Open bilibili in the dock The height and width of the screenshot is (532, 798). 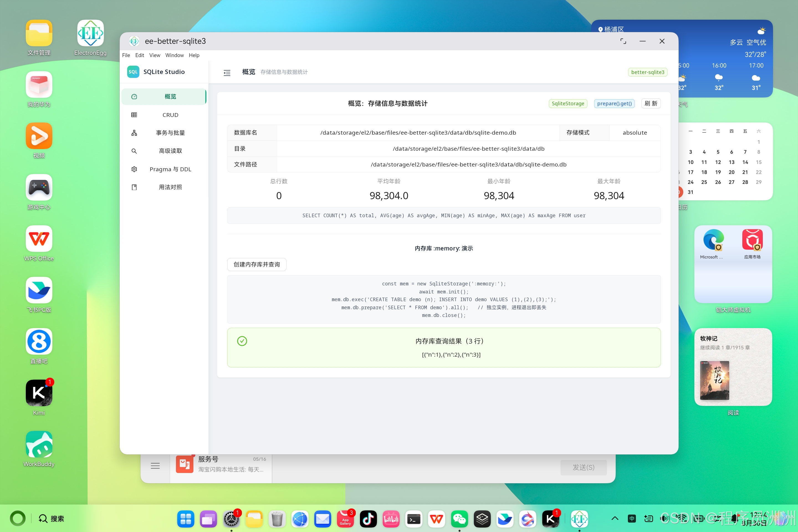coord(391,519)
